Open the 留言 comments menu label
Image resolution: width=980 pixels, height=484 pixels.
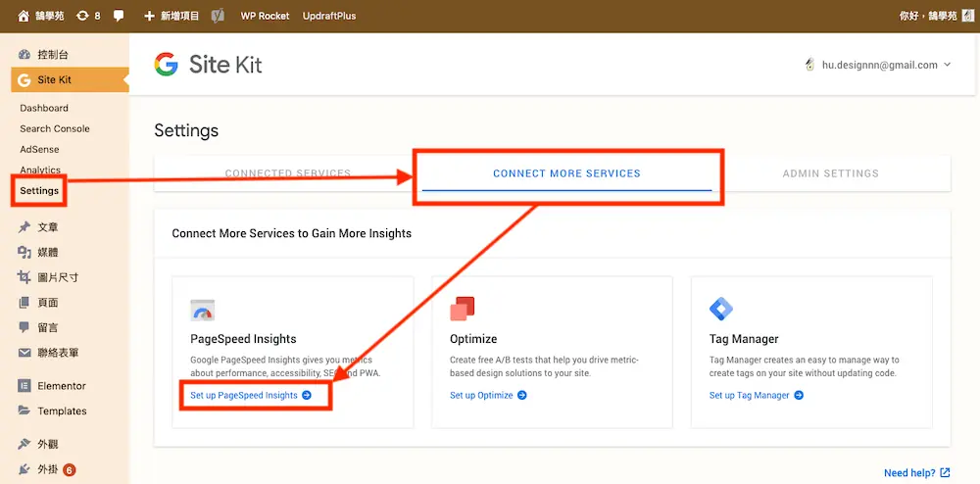coord(47,327)
